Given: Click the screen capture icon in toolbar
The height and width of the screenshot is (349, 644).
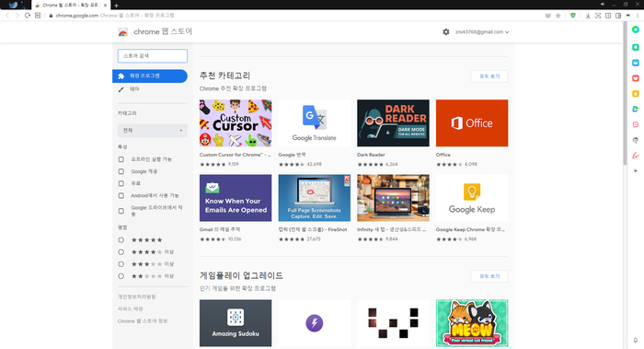Looking at the screenshot, I should (598, 16).
